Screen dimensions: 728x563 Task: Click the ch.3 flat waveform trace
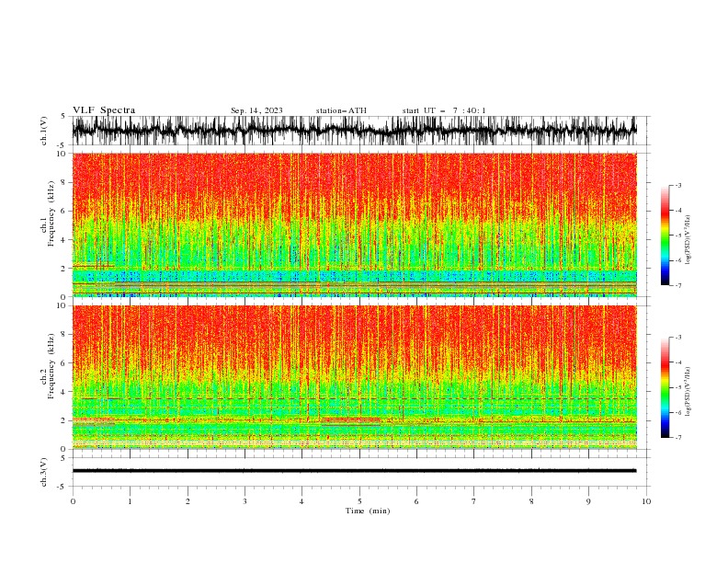point(355,471)
